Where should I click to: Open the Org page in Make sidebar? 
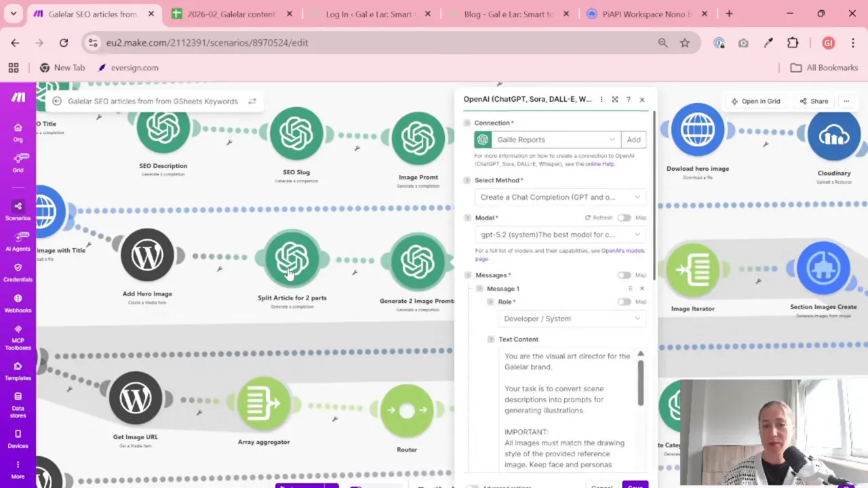point(18,131)
